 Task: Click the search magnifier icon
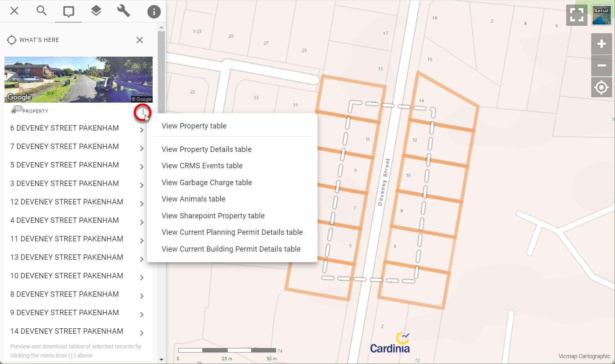pyautogui.click(x=41, y=11)
